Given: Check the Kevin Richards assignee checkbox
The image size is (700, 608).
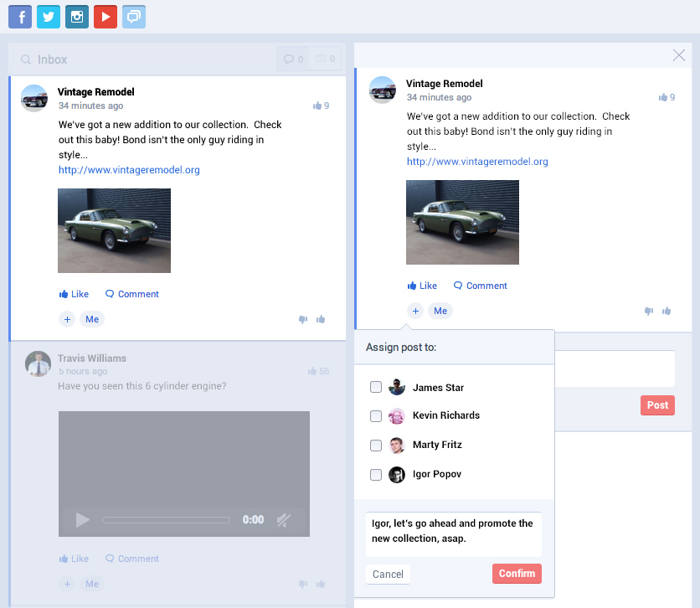Looking at the screenshot, I should point(375,416).
